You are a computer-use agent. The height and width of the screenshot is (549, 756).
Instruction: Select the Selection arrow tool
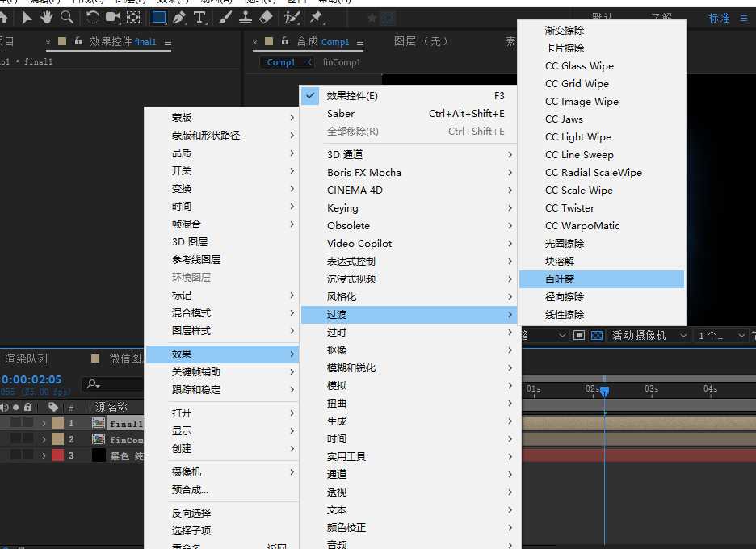[27, 18]
